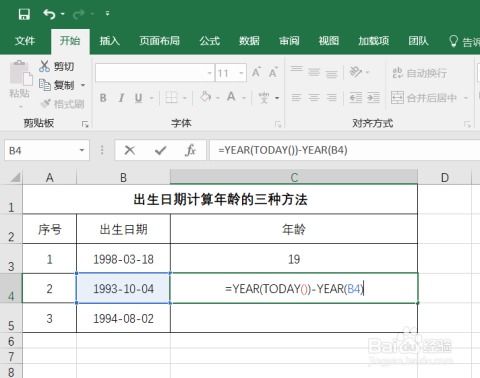480x378 pixels.
Task: Click the Bottom Align icon
Action: [331, 73]
